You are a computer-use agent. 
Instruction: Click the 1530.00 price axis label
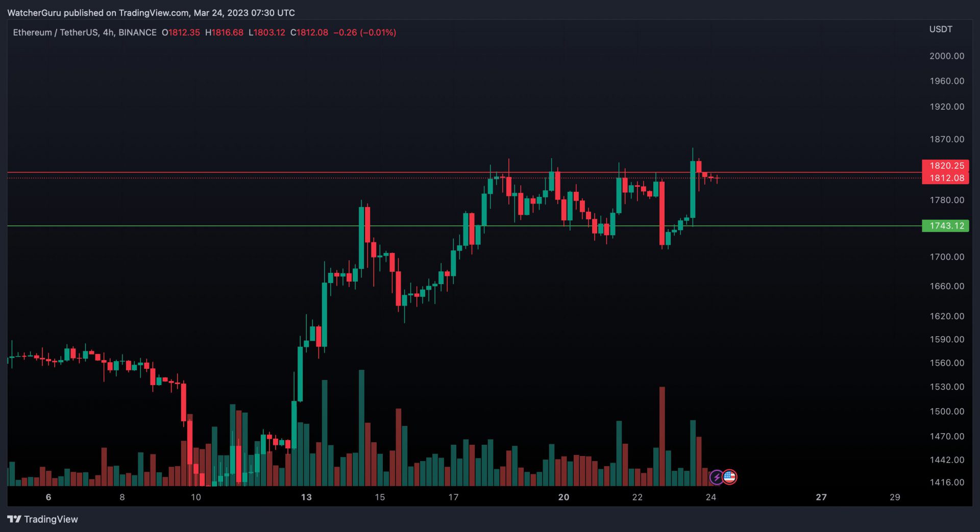[947, 387]
